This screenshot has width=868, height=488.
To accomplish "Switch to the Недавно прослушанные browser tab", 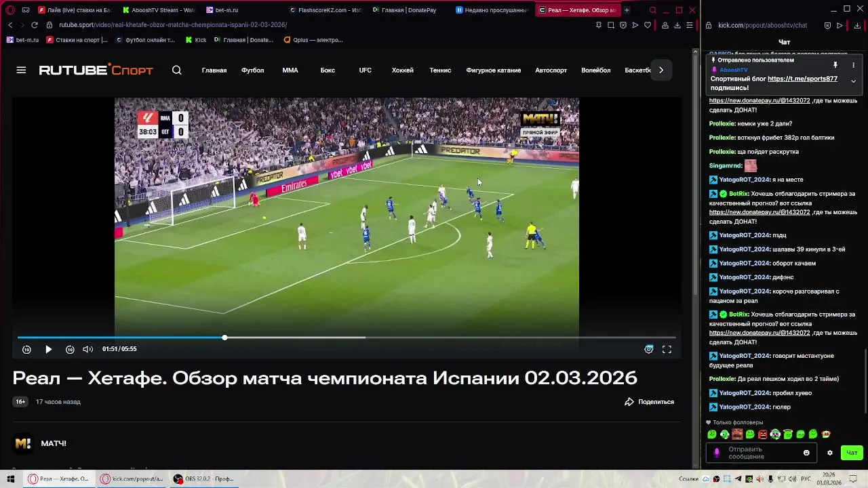I will [492, 10].
